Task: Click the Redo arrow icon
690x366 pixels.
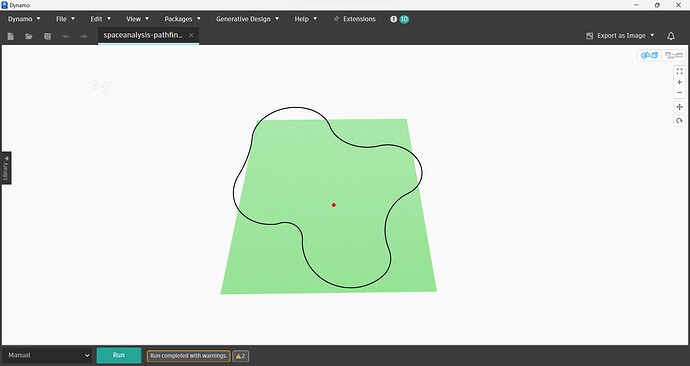Action: tap(84, 36)
